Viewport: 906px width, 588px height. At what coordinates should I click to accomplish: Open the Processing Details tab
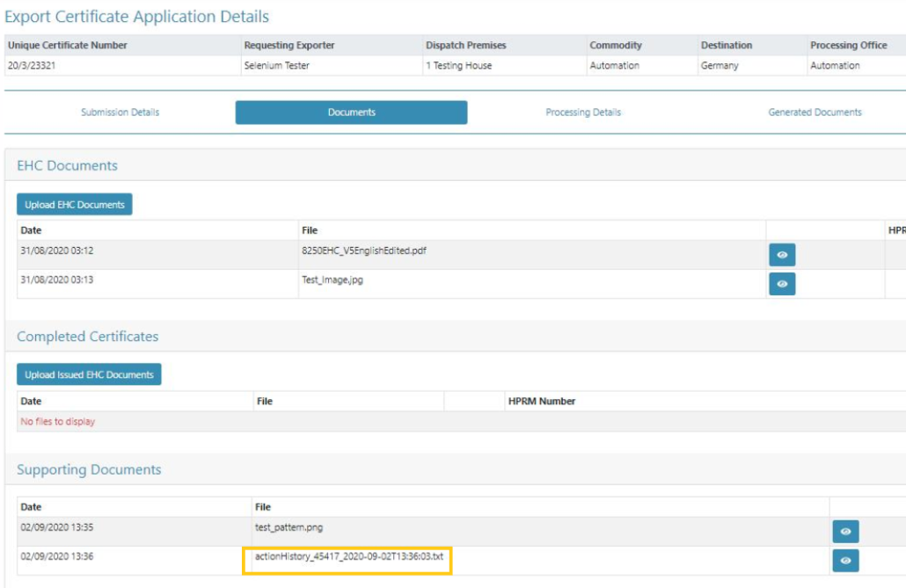point(583,113)
